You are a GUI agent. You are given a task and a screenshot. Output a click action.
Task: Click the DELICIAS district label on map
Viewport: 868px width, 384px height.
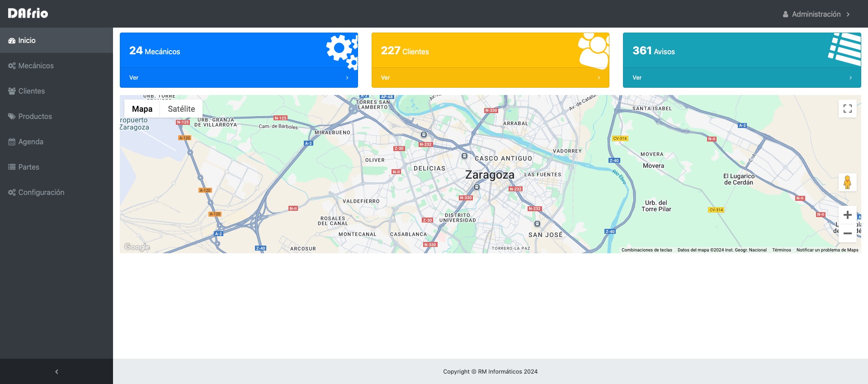(429, 168)
